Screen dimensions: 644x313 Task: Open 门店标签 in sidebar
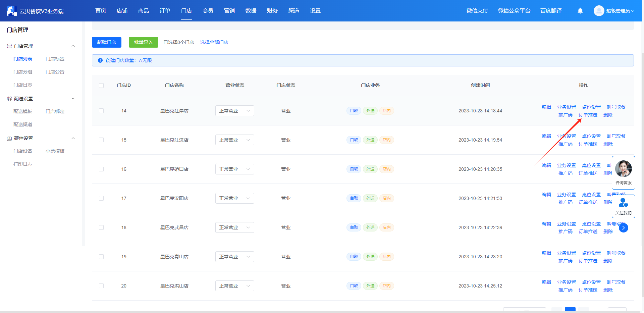tap(55, 59)
